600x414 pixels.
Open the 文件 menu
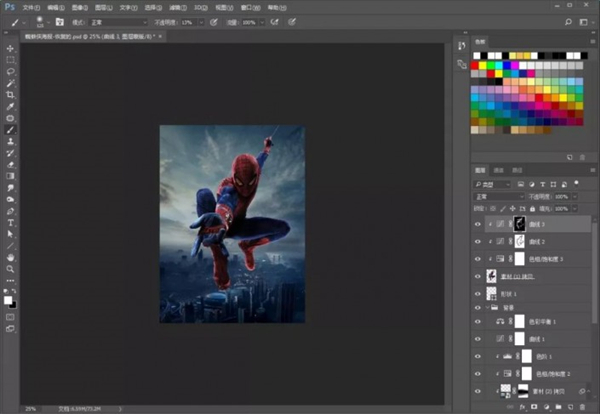(30, 6)
